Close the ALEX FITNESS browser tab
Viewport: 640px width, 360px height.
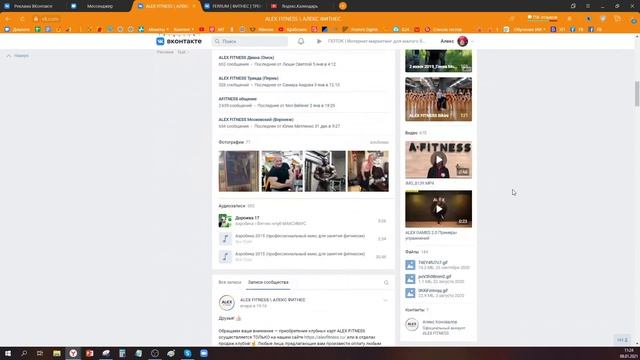[x=193, y=6]
